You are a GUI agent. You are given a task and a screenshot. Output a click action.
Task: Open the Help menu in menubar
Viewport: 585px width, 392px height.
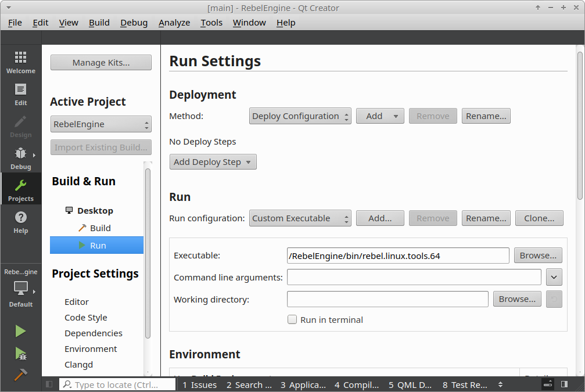pos(286,23)
